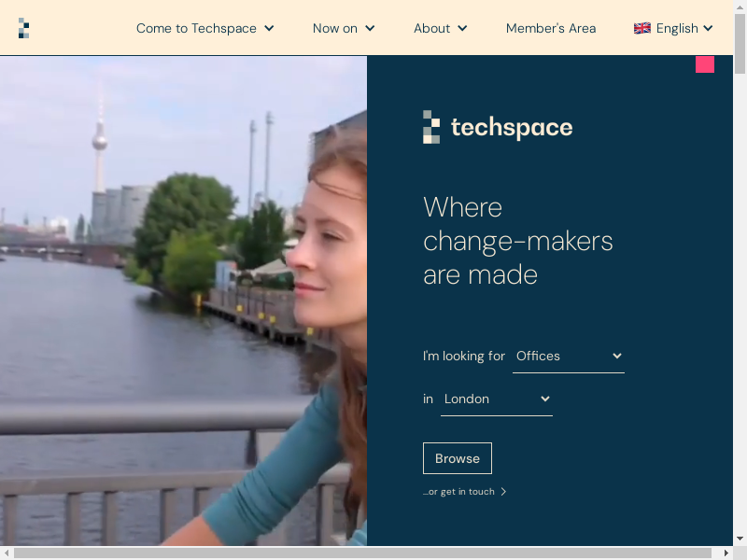Image resolution: width=747 pixels, height=560 pixels.
Task: Click the arrow beside 'or get in touch'
Action: click(504, 492)
